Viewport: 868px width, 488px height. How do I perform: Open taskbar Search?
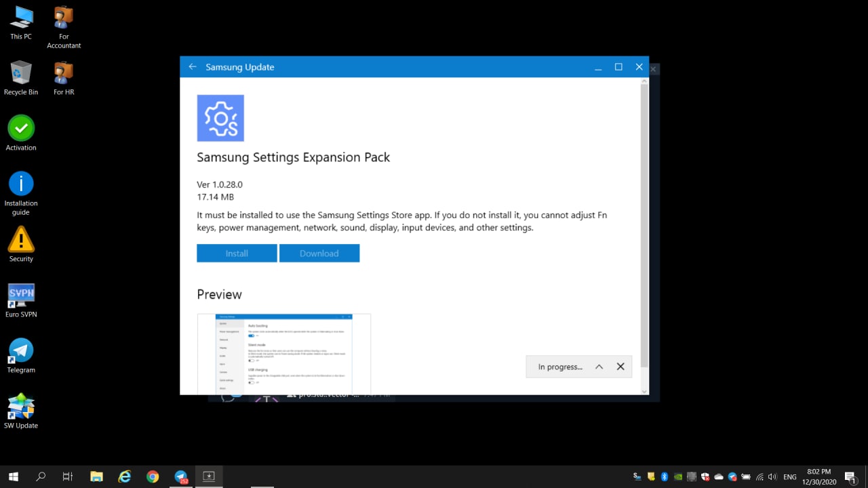pyautogui.click(x=41, y=476)
